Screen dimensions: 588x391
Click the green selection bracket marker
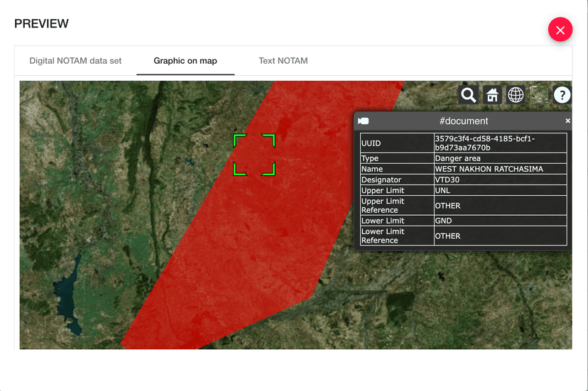tap(254, 155)
